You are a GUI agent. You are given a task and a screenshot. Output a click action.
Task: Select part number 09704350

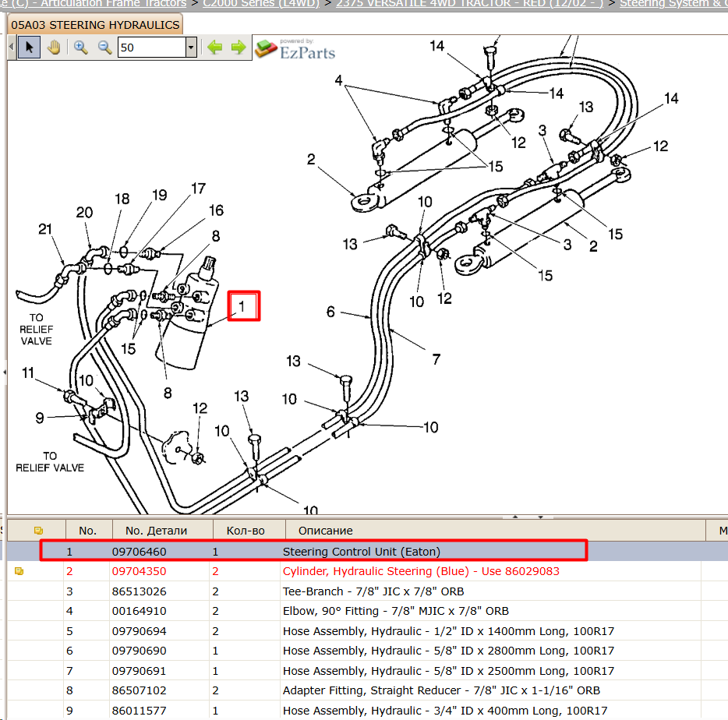pyautogui.click(x=139, y=571)
